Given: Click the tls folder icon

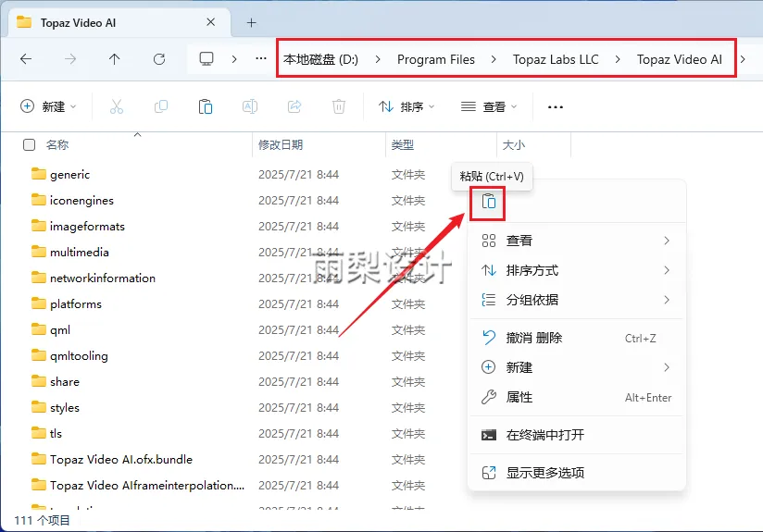Looking at the screenshot, I should 39,433.
